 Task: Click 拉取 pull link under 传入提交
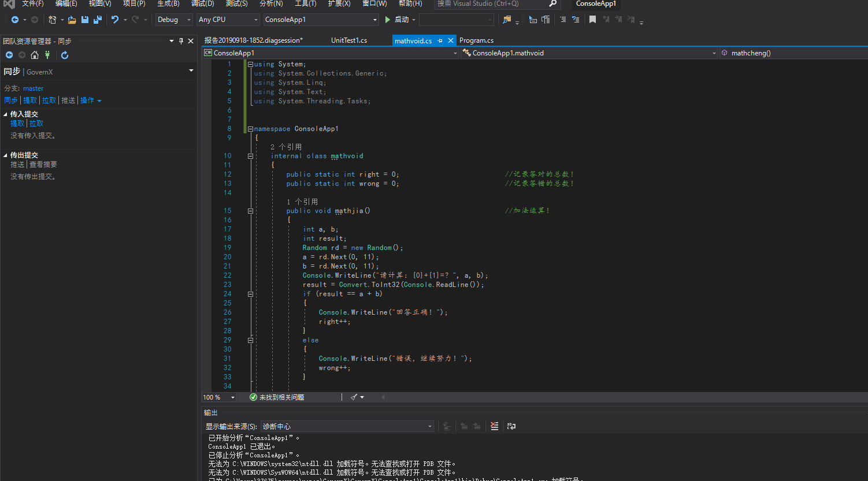[36, 124]
